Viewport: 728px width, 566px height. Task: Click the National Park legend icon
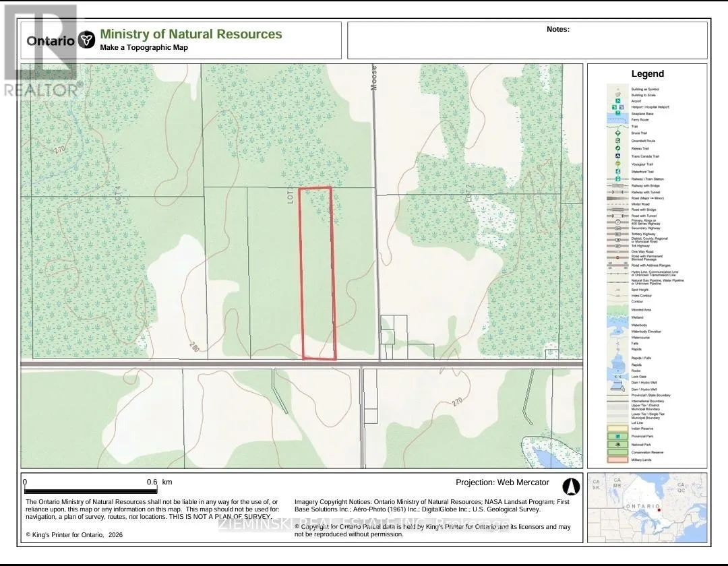pos(616,445)
